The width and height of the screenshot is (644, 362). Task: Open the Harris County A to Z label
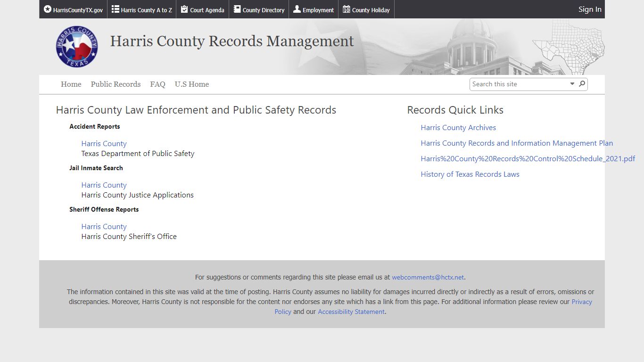146,10
